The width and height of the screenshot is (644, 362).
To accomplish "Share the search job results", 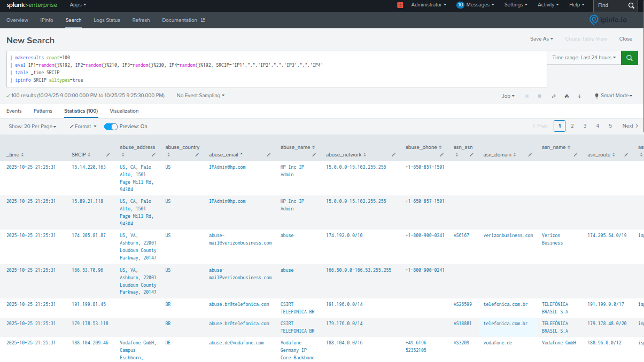I will click(554, 96).
